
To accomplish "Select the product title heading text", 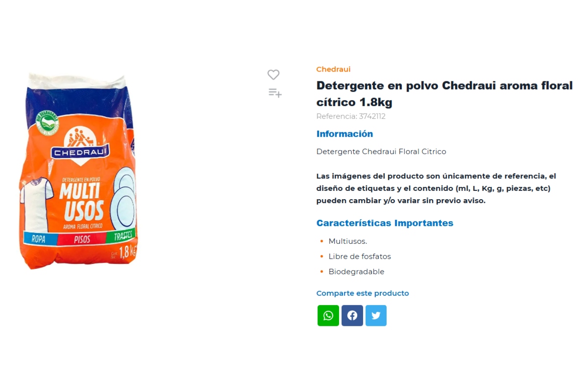I will pyautogui.click(x=444, y=94).
